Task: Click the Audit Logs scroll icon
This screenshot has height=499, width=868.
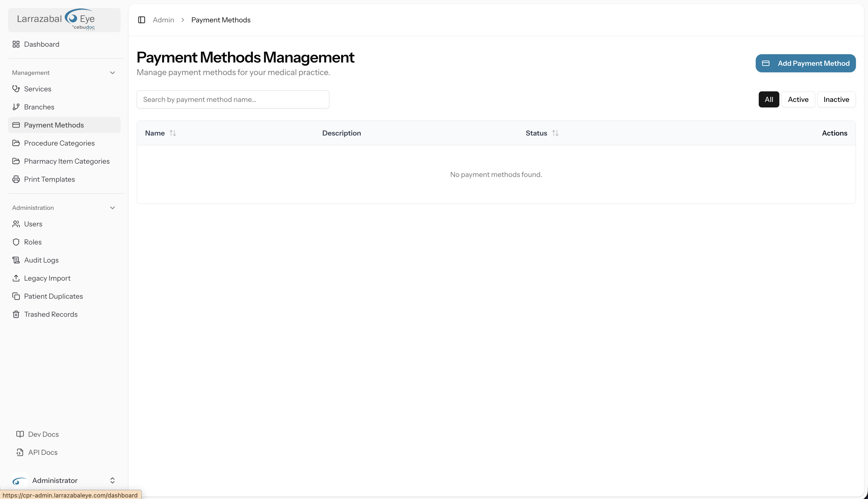Action: [16, 260]
